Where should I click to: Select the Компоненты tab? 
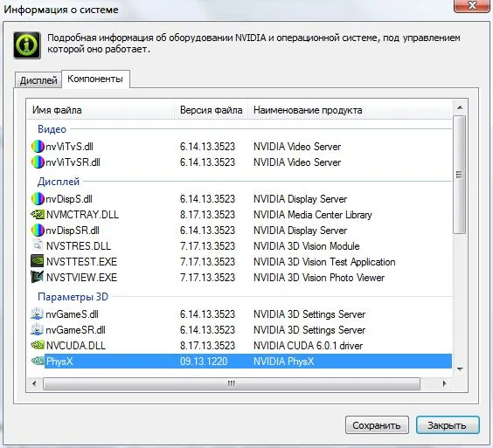[x=95, y=79]
